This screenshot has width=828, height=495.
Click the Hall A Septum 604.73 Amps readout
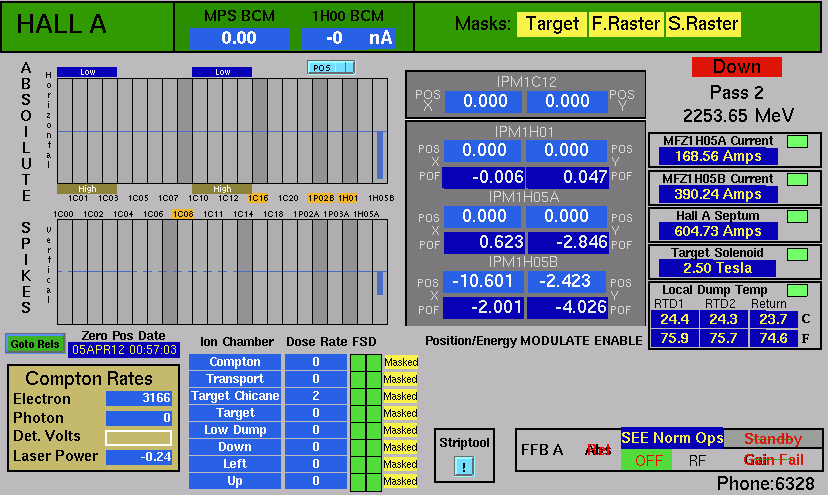[x=718, y=231]
